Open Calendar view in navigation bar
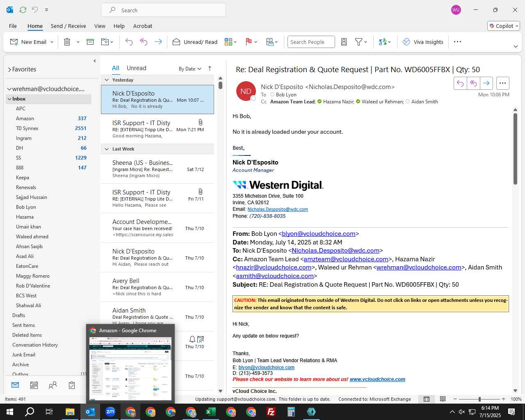Screen dimensions: 525x420 coord(34,385)
